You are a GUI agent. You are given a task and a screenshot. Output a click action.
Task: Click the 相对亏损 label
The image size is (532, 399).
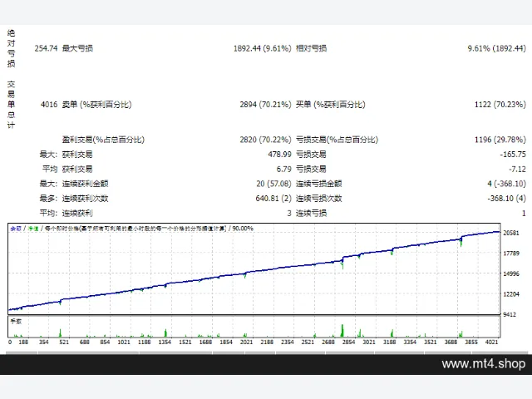[x=311, y=48]
